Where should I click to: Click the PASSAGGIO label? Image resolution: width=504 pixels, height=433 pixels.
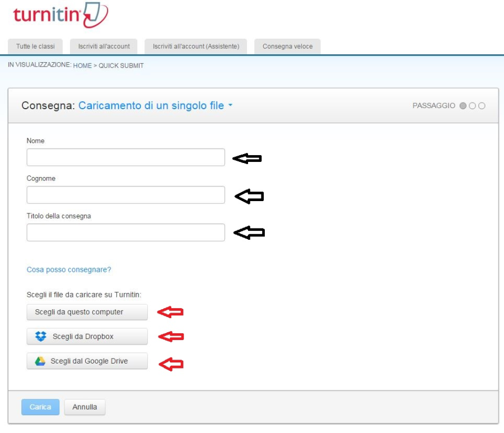click(433, 106)
